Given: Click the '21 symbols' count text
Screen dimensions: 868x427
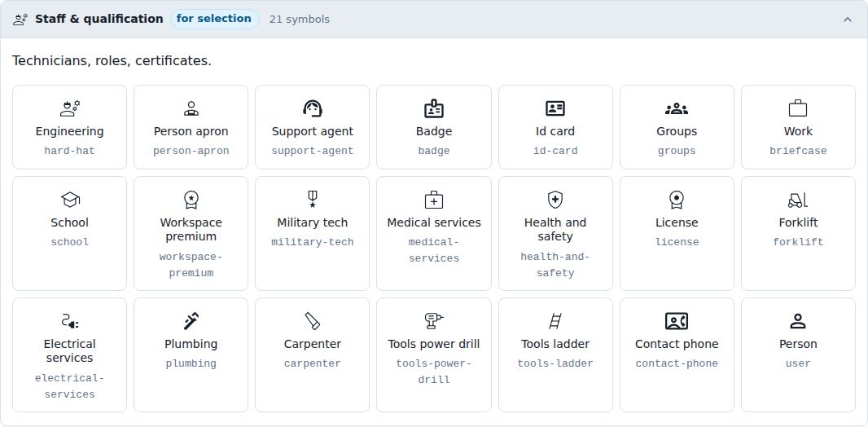Looking at the screenshot, I should [300, 20].
